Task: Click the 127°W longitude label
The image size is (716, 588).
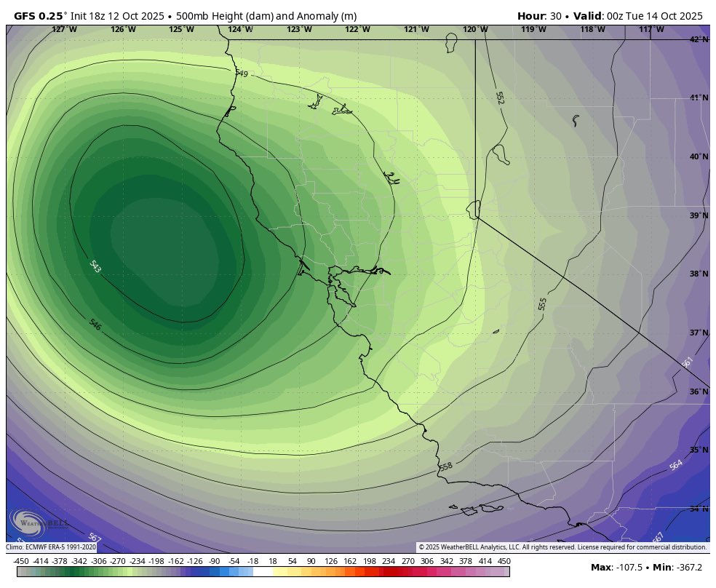Action: [64, 29]
